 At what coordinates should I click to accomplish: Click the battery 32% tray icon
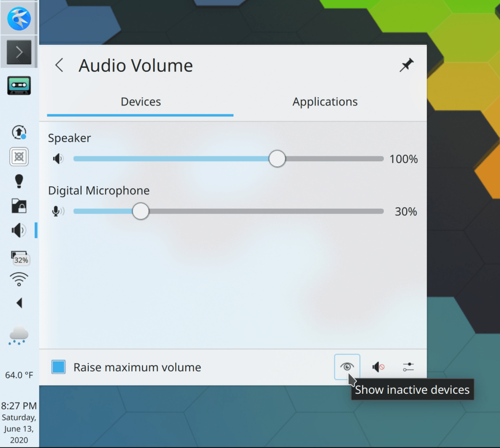(19, 257)
